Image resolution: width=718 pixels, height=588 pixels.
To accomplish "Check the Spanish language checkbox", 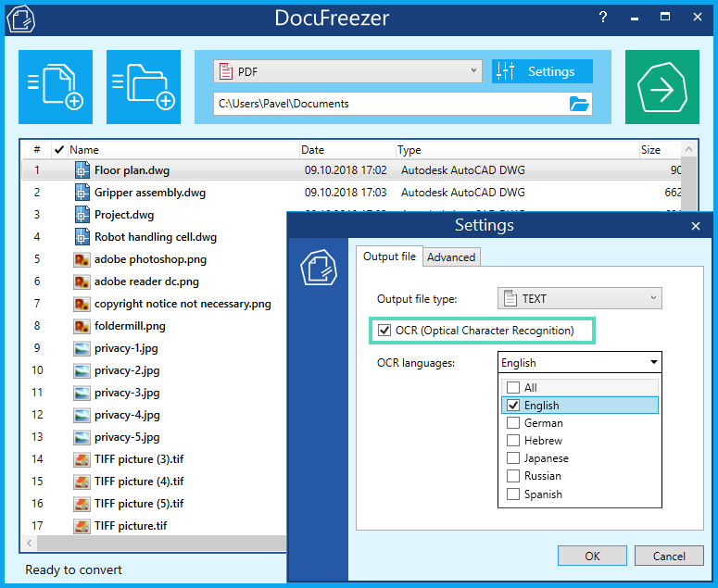I will coord(513,494).
